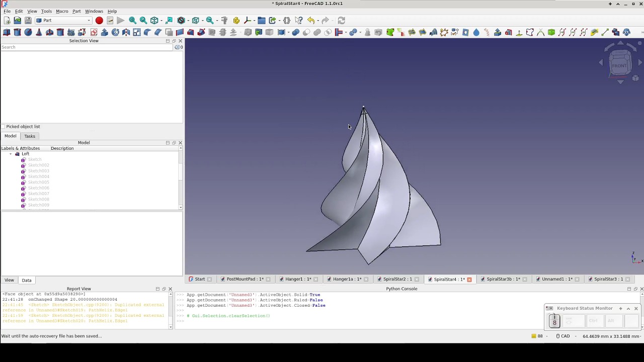The width and height of the screenshot is (644, 362).
Task: Start macro recording with red circle
Action: 99,20
